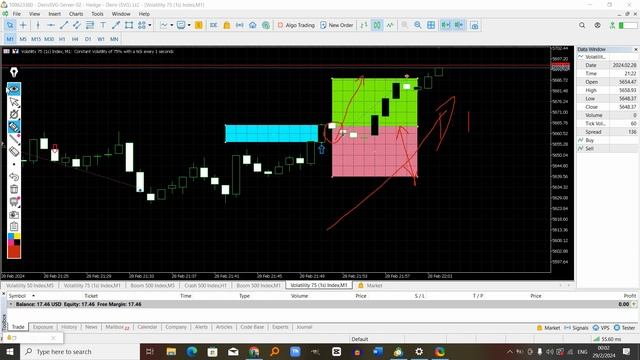Select the highlighter marker in drawing palette
Image resolution: width=640 pixels, height=360 pixels.
click(x=14, y=127)
